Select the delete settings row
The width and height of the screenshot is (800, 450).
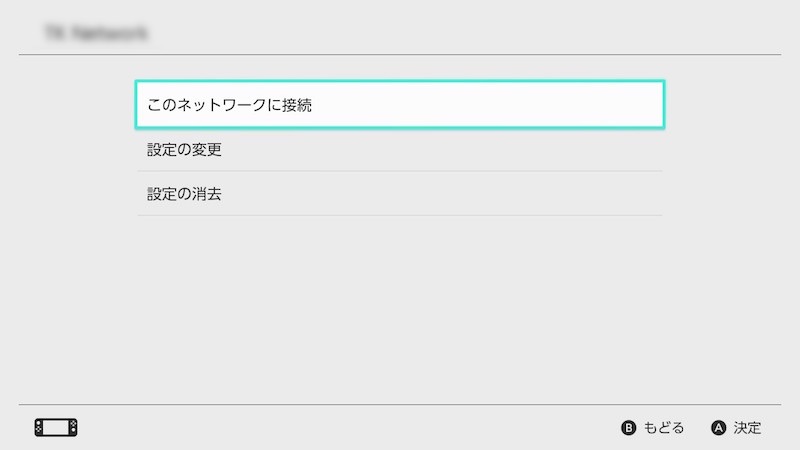(x=399, y=194)
